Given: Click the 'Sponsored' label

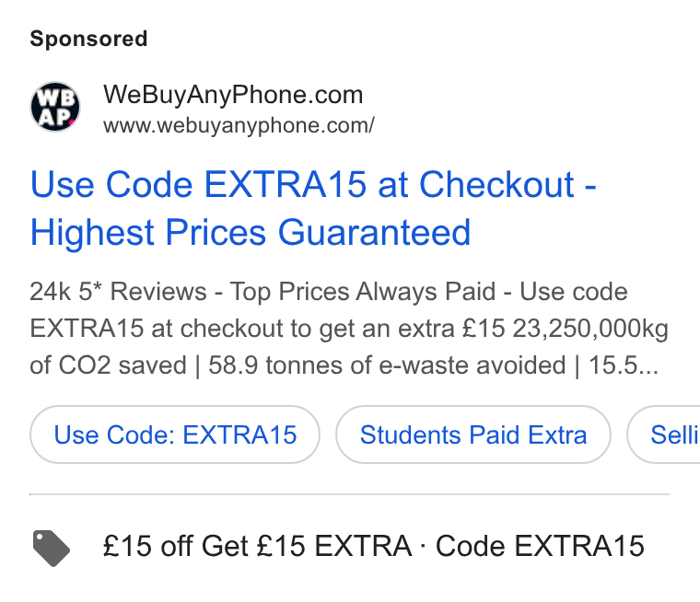Looking at the screenshot, I should click(88, 39).
